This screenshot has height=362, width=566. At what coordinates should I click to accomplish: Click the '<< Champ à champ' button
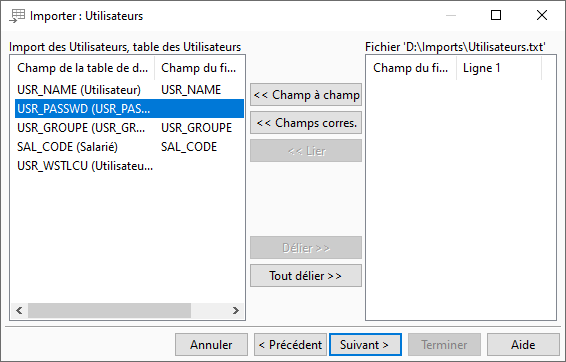[x=306, y=95]
